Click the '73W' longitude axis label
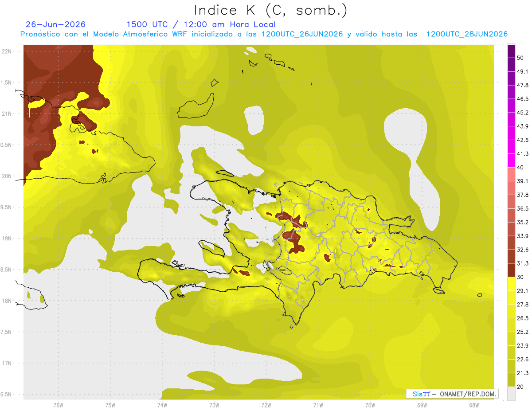Image resolution: width=532 pixels, height=411 pixels. point(214,405)
